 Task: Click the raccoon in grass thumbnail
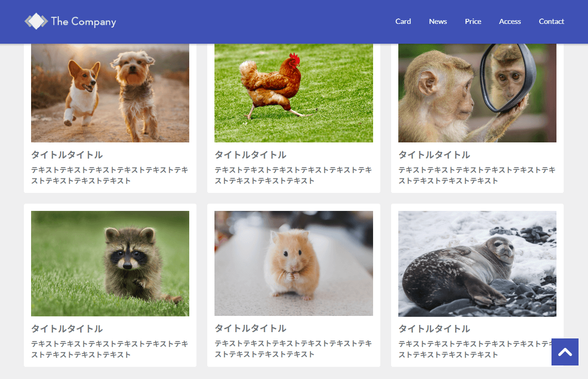pyautogui.click(x=110, y=264)
